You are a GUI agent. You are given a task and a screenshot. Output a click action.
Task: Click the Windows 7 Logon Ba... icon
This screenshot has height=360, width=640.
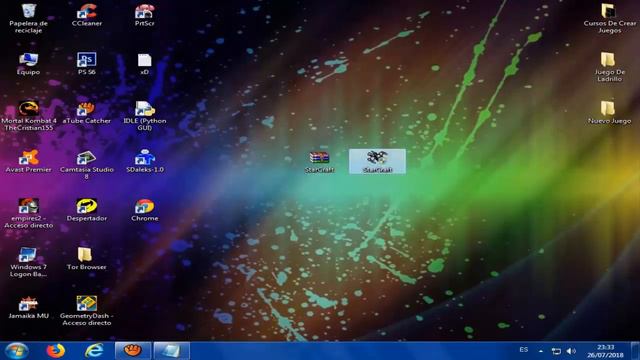(x=29, y=262)
